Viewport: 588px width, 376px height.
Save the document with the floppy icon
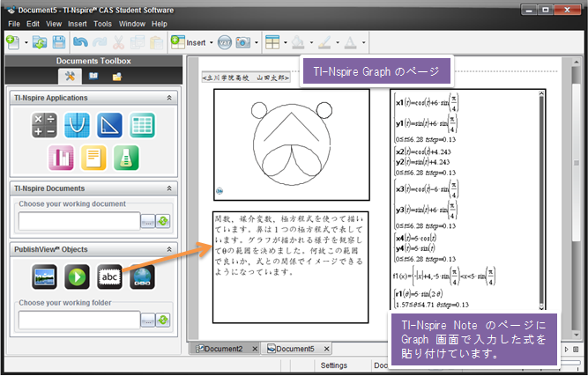(x=58, y=42)
